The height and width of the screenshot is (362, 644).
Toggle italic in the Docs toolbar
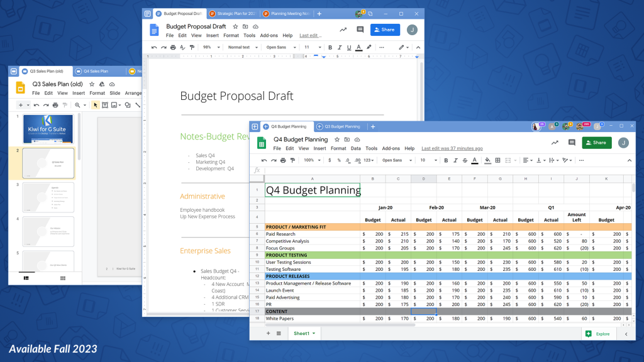coord(340,47)
